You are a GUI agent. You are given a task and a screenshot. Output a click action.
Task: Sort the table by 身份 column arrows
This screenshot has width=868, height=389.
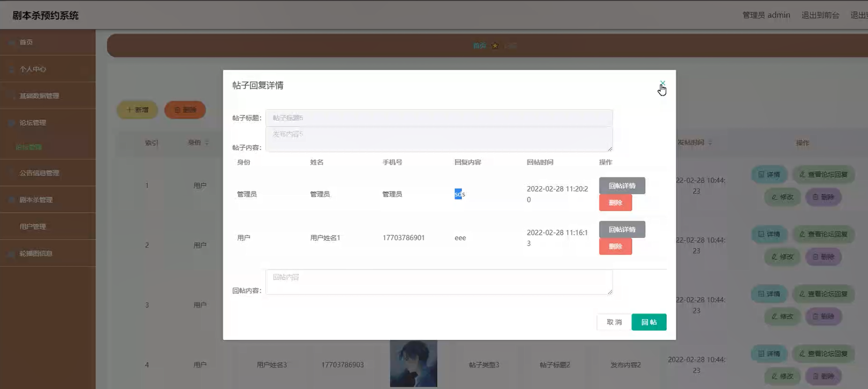[207, 143]
